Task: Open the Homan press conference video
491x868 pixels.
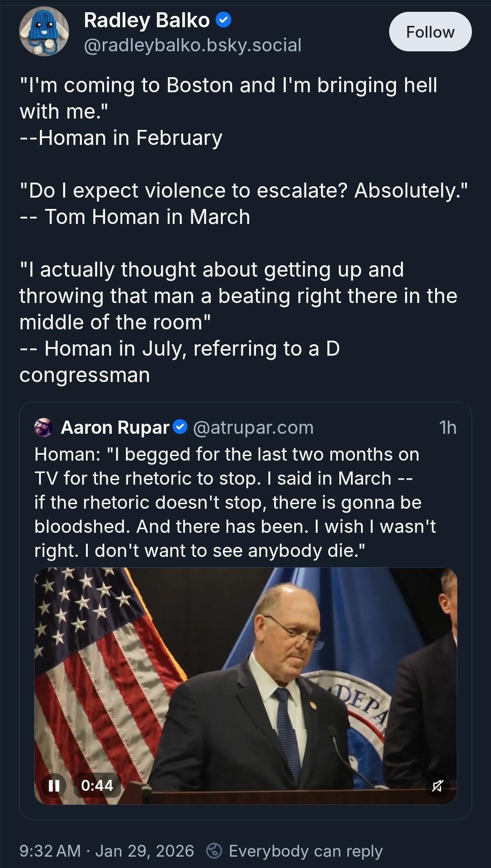Action: pos(245,681)
